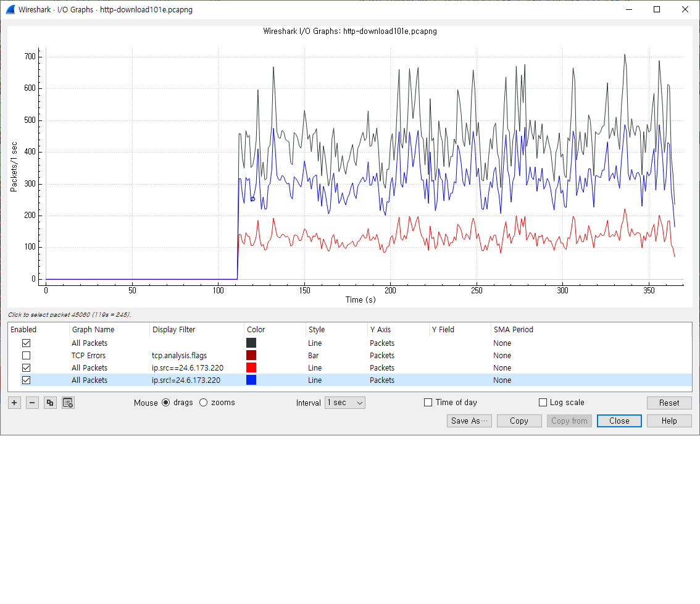Click the bright red color swatch

coord(251,367)
